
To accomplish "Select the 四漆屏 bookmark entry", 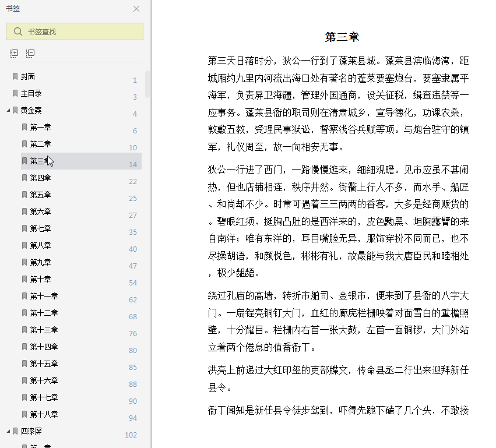I will click(31, 431).
